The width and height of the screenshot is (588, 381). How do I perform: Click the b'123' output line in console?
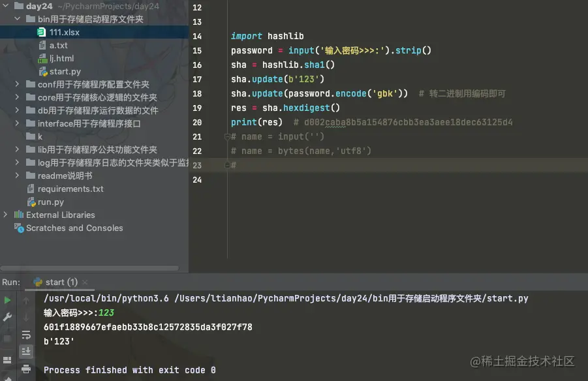tap(59, 341)
